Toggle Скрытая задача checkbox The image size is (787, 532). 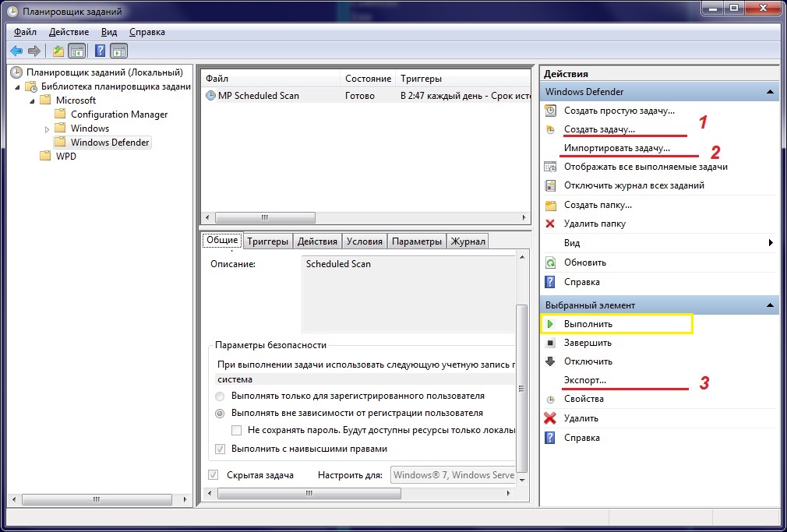click(214, 474)
